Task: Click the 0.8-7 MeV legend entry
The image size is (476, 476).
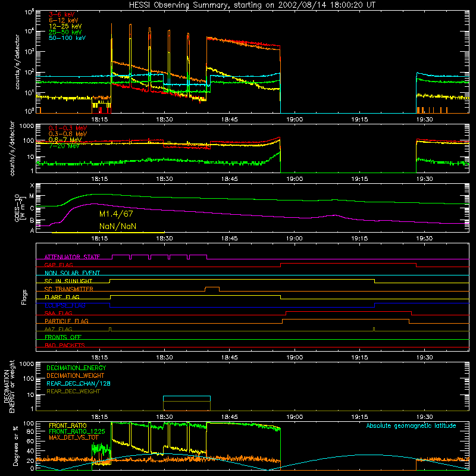Action: click(65, 140)
